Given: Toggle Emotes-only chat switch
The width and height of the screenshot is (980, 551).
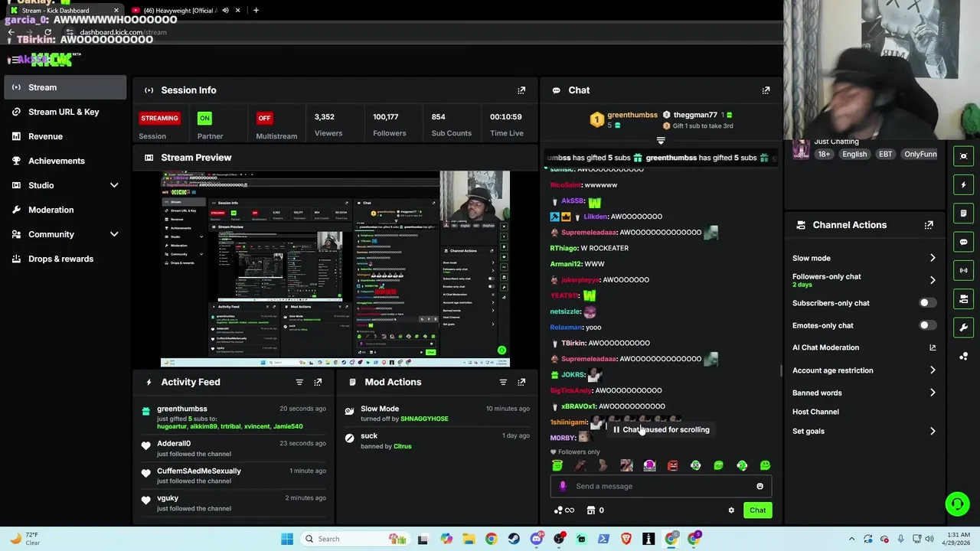Looking at the screenshot, I should click(x=927, y=325).
